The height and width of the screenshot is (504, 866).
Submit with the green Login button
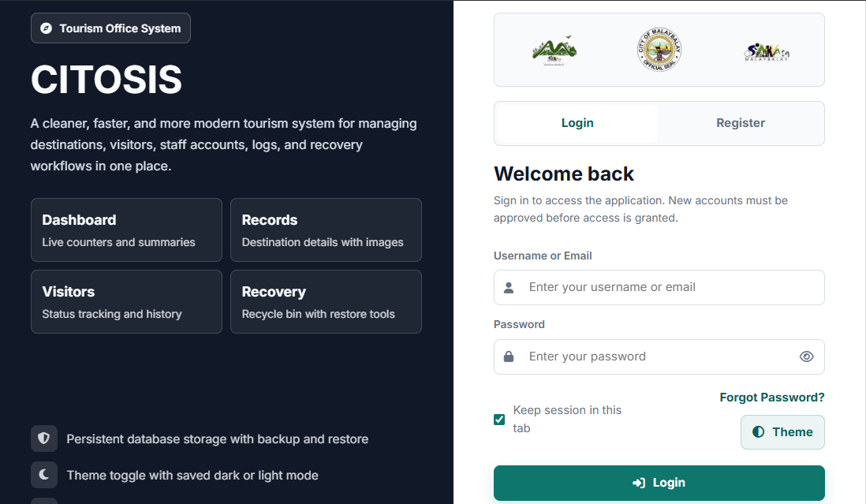pyautogui.click(x=659, y=483)
